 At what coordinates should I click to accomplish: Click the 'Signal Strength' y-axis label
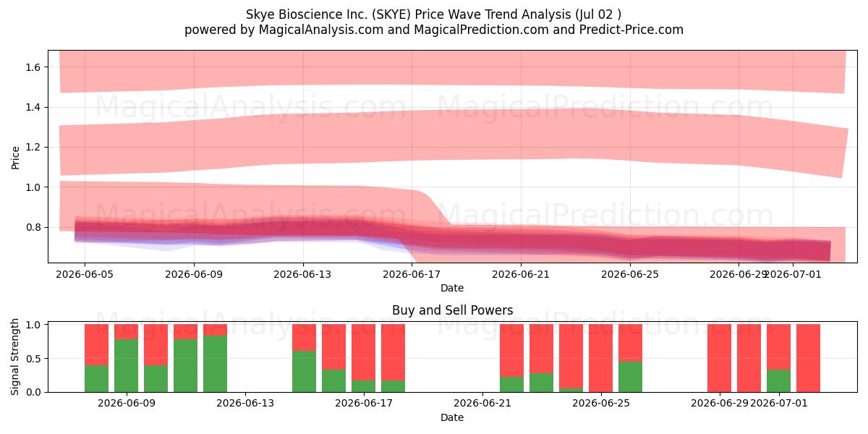[x=16, y=358]
